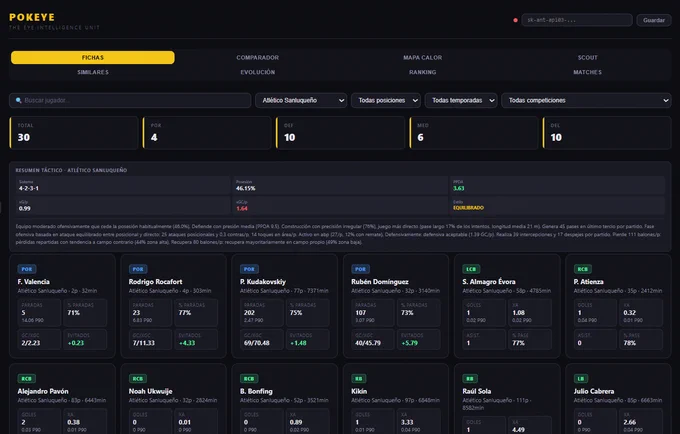
Task: Click RB badge on Raúl Sola card
Action: tap(470, 379)
